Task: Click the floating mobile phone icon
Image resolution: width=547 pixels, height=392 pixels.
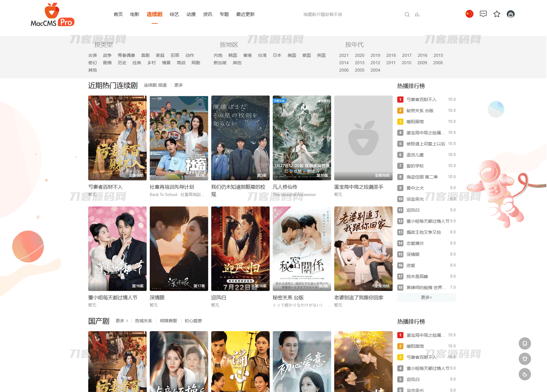Action: [x=525, y=343]
